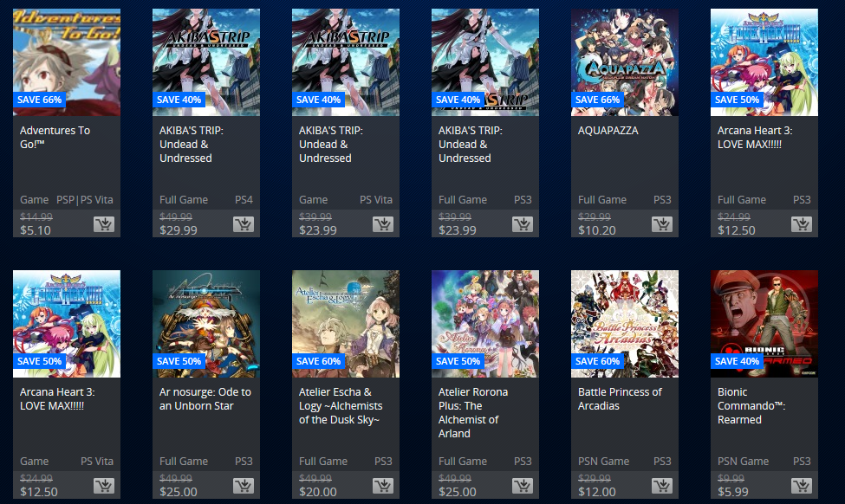Add Adventures To Go! to cart
845x504 pixels.
point(104,224)
